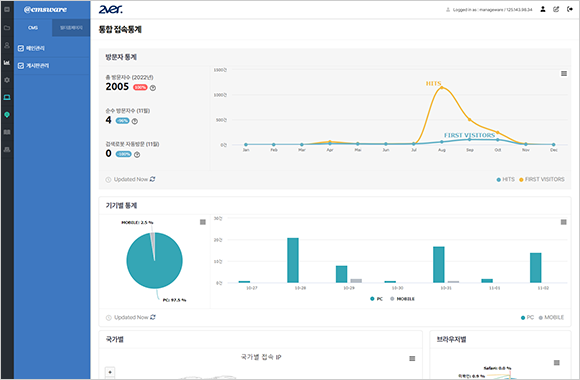580x380 pixels.
Task: Click the top dashboard icon in the dark sidebar
Action: pos(7,9)
